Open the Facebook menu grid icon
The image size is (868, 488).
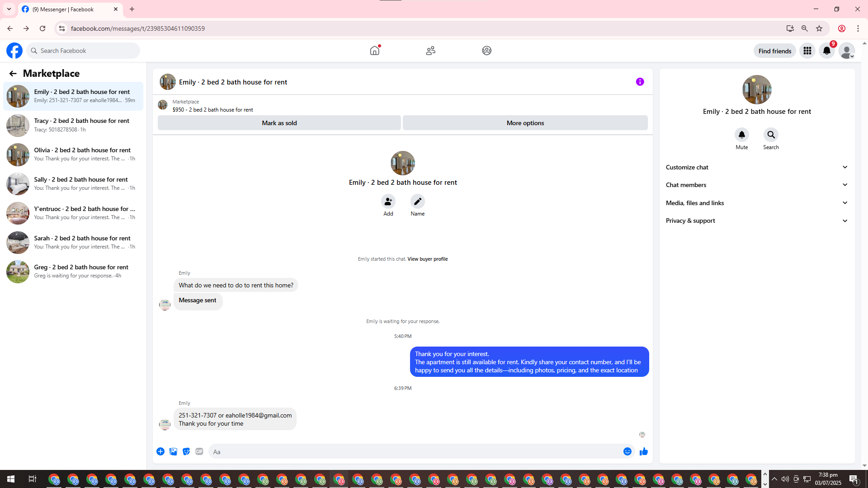point(807,51)
